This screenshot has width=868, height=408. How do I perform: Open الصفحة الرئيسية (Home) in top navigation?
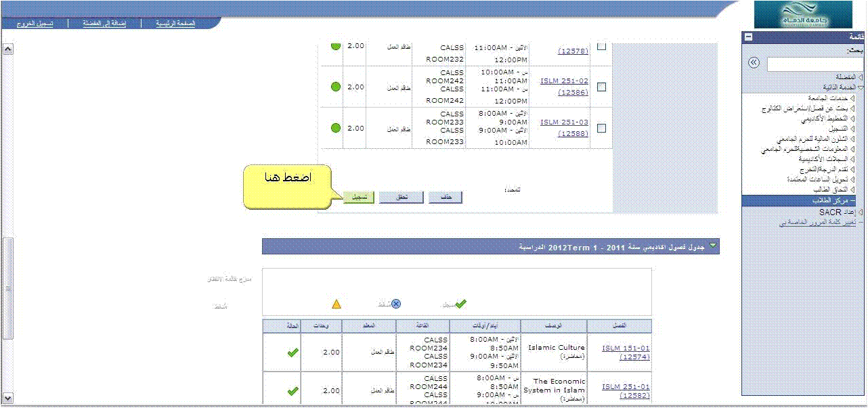click(x=175, y=23)
